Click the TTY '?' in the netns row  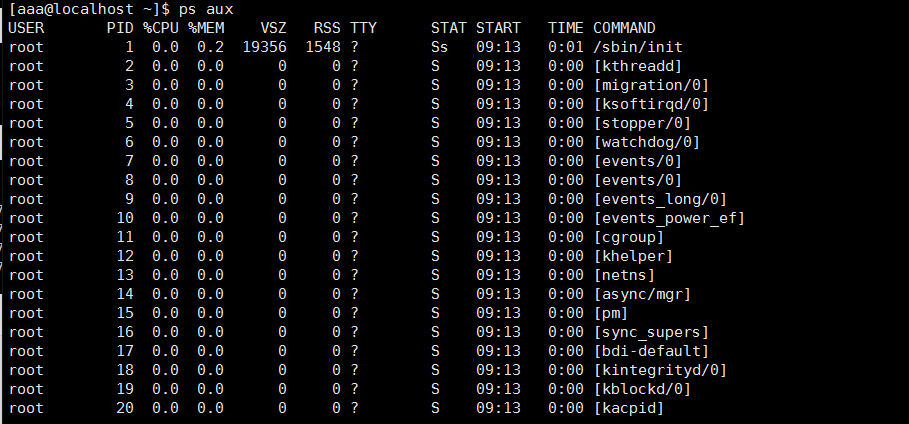click(x=354, y=276)
